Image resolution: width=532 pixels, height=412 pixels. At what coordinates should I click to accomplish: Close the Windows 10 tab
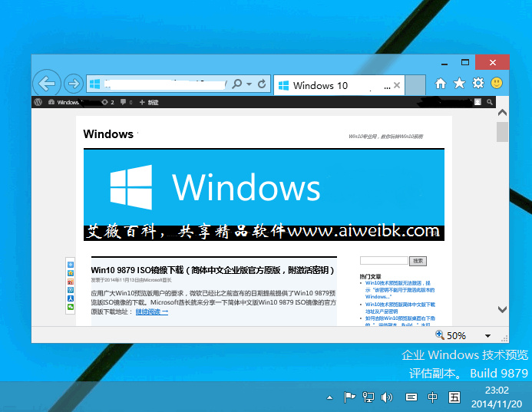pyautogui.click(x=397, y=85)
